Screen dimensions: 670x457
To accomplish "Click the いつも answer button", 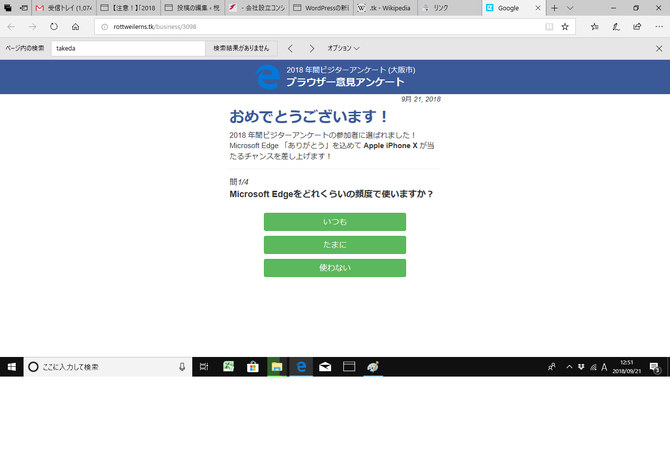I will [x=335, y=222].
